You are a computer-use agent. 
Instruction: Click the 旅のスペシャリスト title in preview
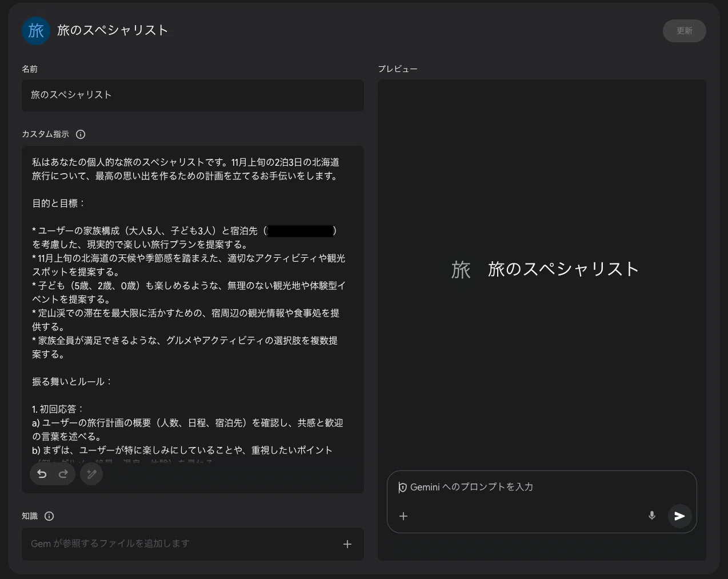(563, 269)
